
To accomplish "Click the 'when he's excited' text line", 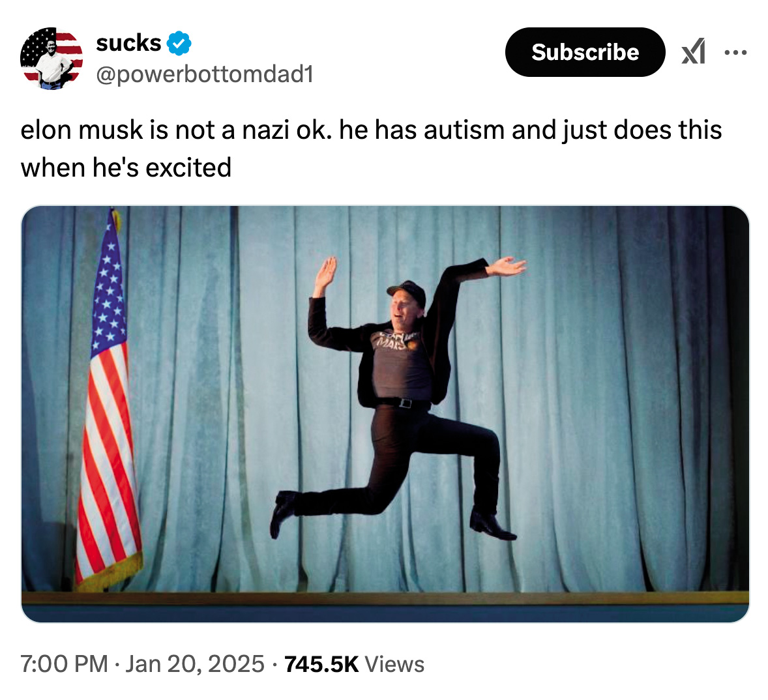I will tap(126, 168).
